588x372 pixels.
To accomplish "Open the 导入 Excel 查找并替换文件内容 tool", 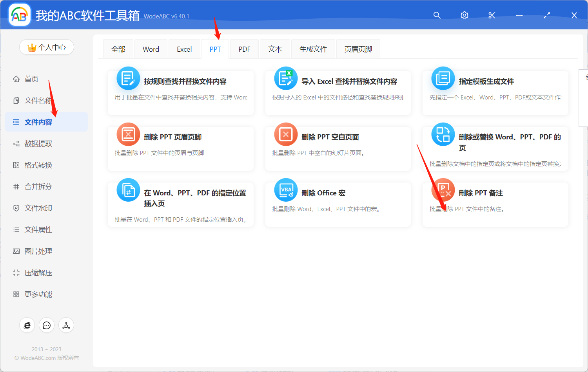I will [338, 92].
